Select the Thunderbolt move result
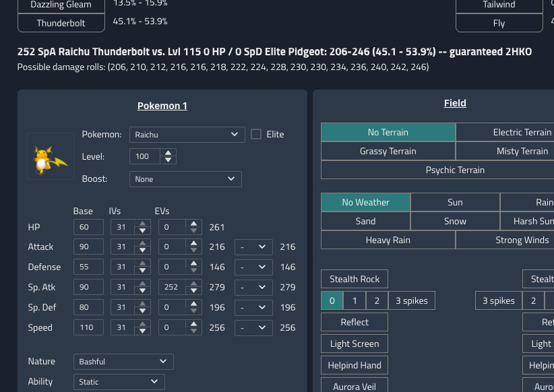 pos(61,23)
